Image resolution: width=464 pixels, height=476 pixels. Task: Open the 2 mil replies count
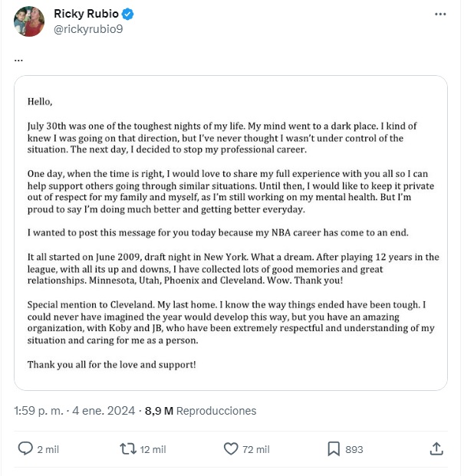(x=48, y=449)
